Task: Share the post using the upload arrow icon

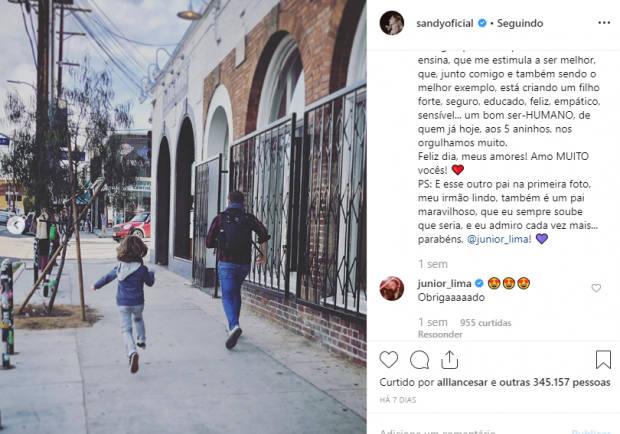Action: (x=450, y=360)
